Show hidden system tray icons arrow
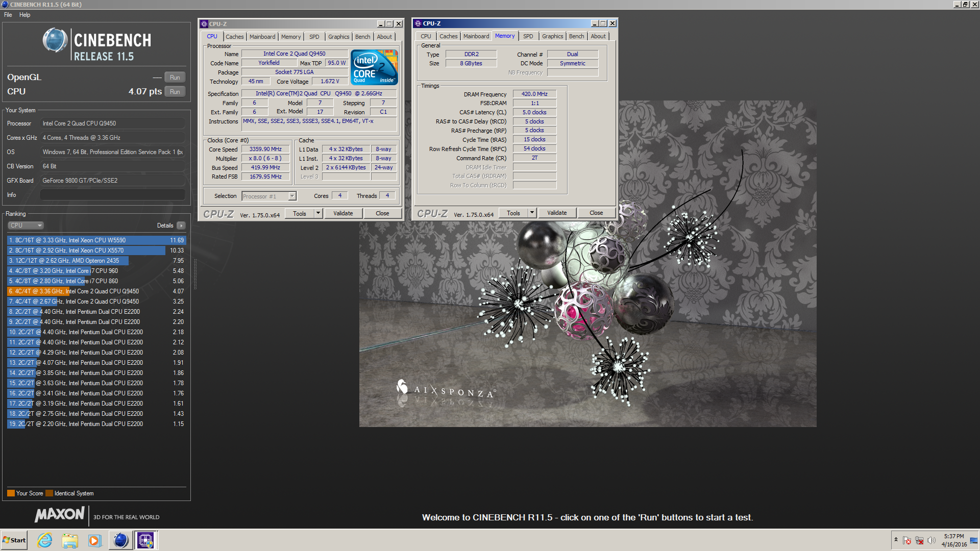Screen dimensions: 980x551 (x=896, y=540)
